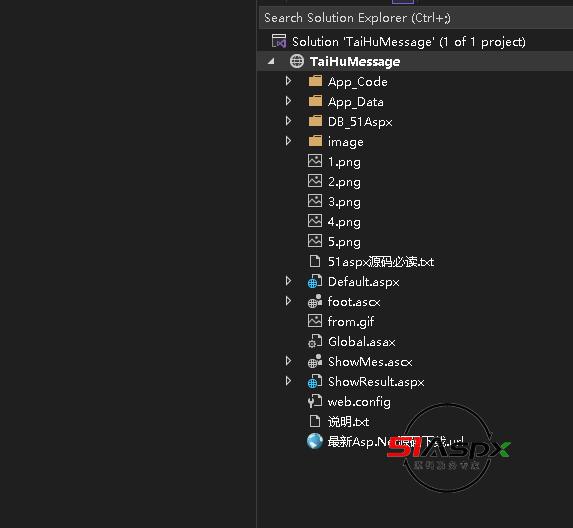Viewport: 573px width, 528px height.
Task: Expand the image folder node
Action: coord(288,141)
